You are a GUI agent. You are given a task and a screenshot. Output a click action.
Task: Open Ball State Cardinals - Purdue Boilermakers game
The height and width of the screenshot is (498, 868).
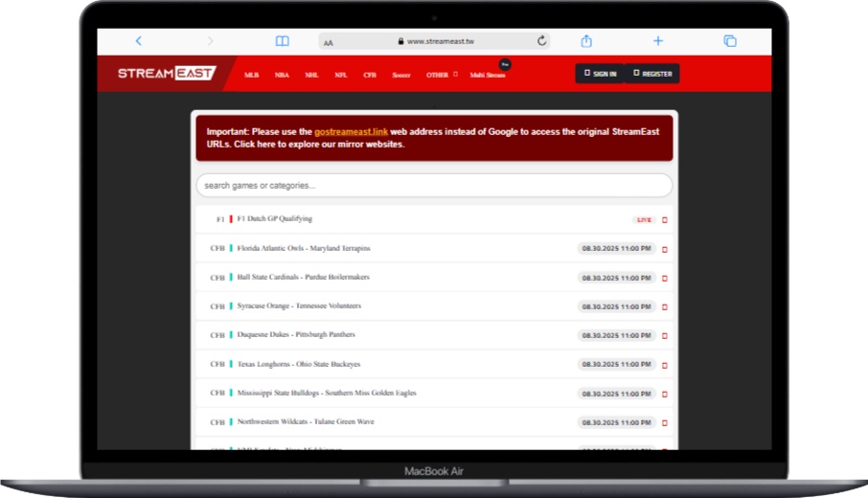point(304,277)
